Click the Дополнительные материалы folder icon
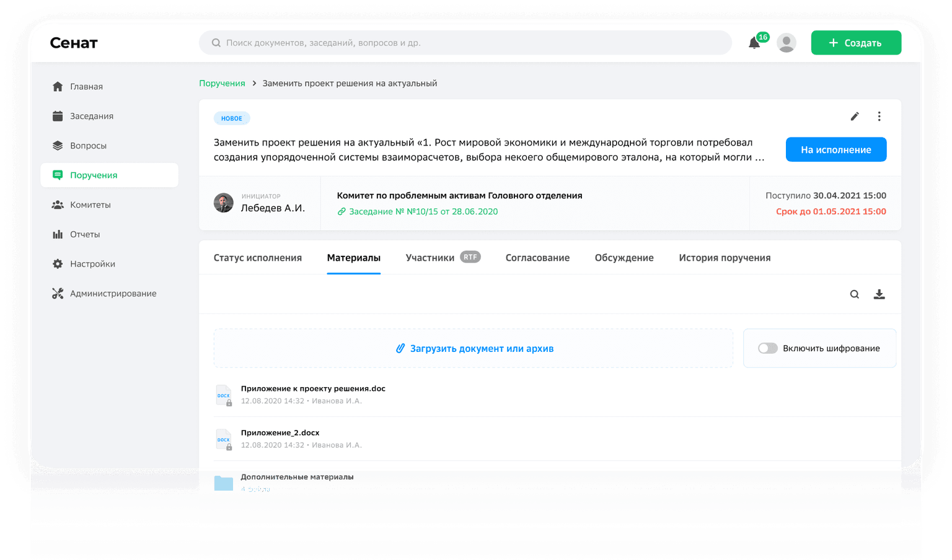 (x=224, y=483)
